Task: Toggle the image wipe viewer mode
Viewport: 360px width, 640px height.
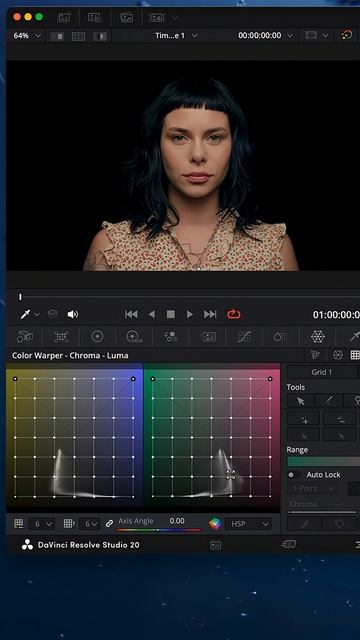Action: [57, 36]
